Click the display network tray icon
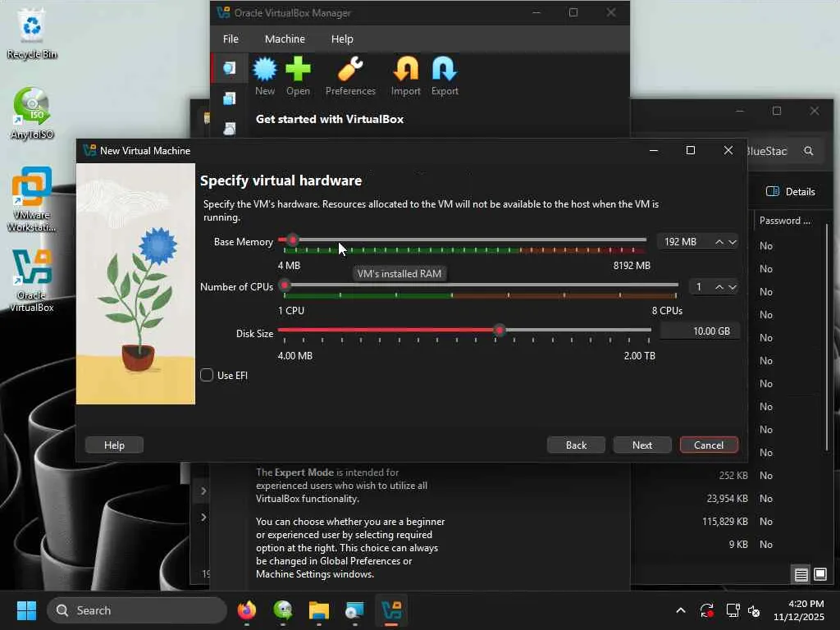The height and width of the screenshot is (630, 840). click(x=733, y=610)
